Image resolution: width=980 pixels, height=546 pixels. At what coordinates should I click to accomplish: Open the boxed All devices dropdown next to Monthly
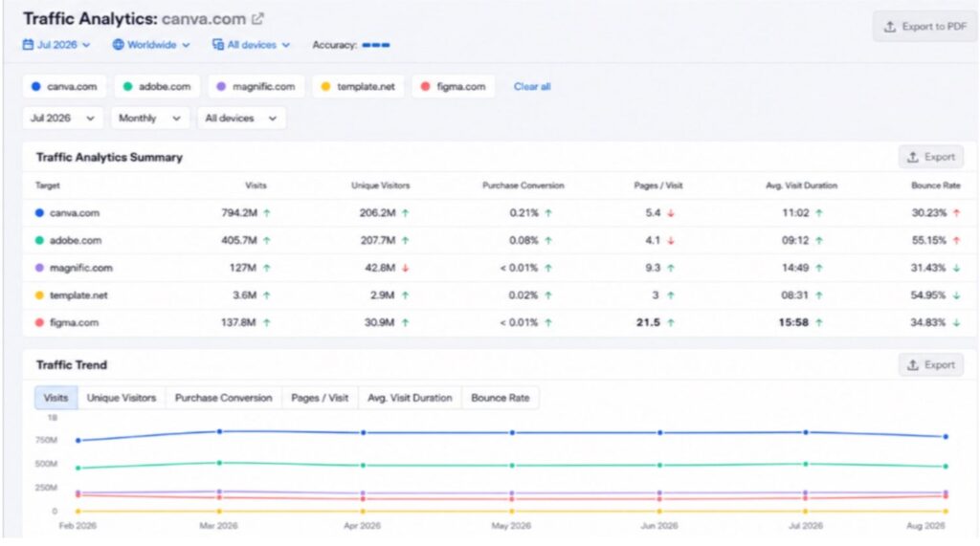[x=241, y=118]
